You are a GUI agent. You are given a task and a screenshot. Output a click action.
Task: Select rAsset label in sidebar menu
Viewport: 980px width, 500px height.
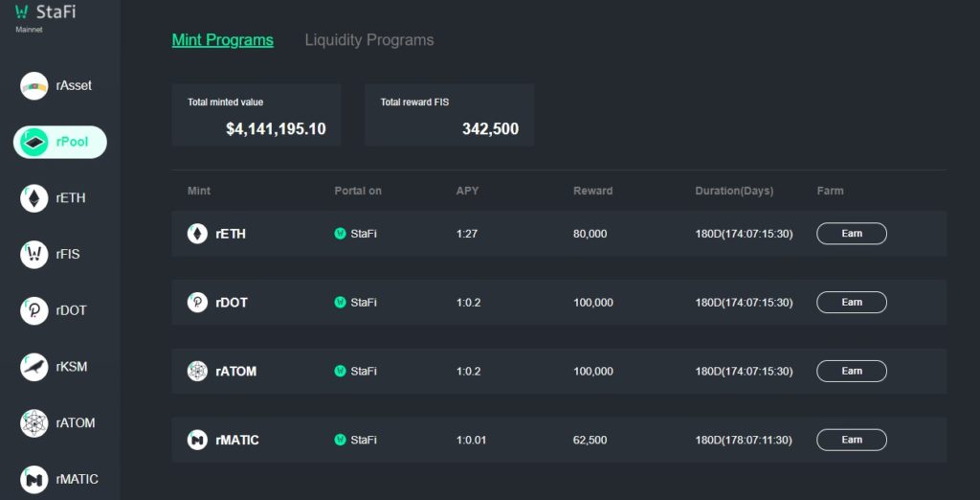(x=74, y=86)
